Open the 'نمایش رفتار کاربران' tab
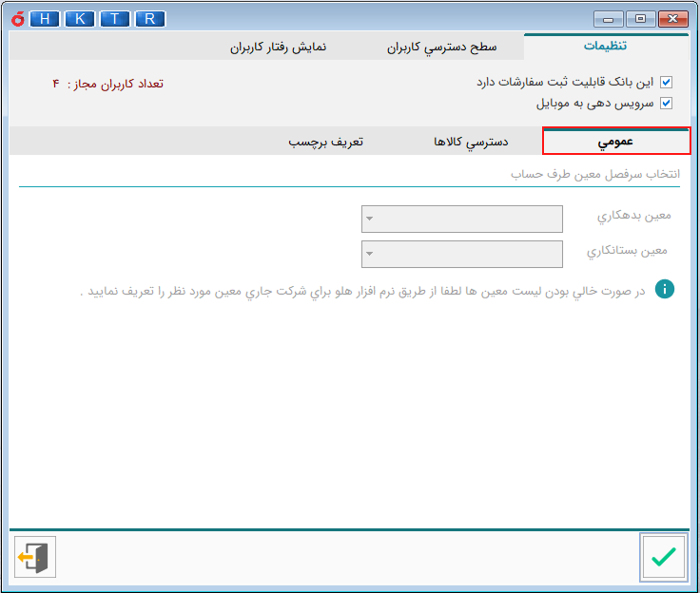Viewport: 700px width, 593px height. point(278,48)
